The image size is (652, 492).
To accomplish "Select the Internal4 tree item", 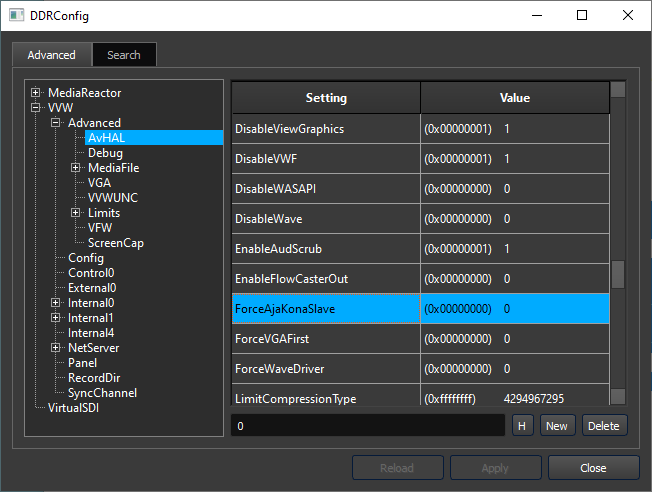I will [91, 333].
